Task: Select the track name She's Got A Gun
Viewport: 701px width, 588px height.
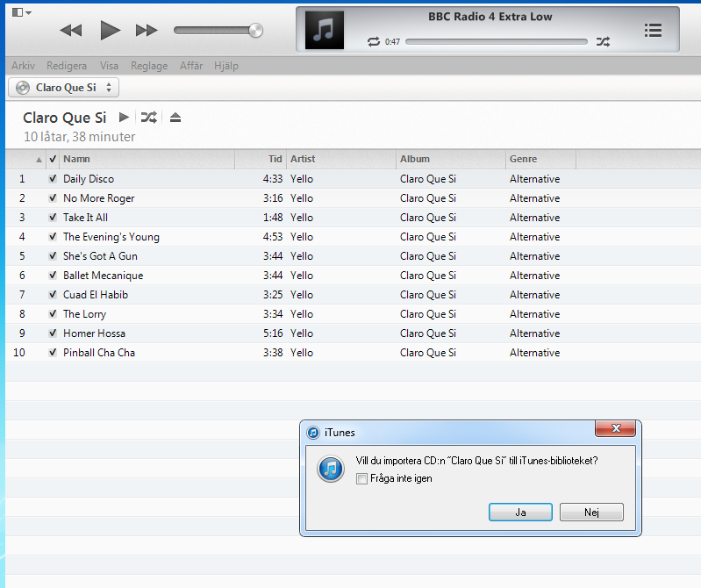Action: (100, 255)
